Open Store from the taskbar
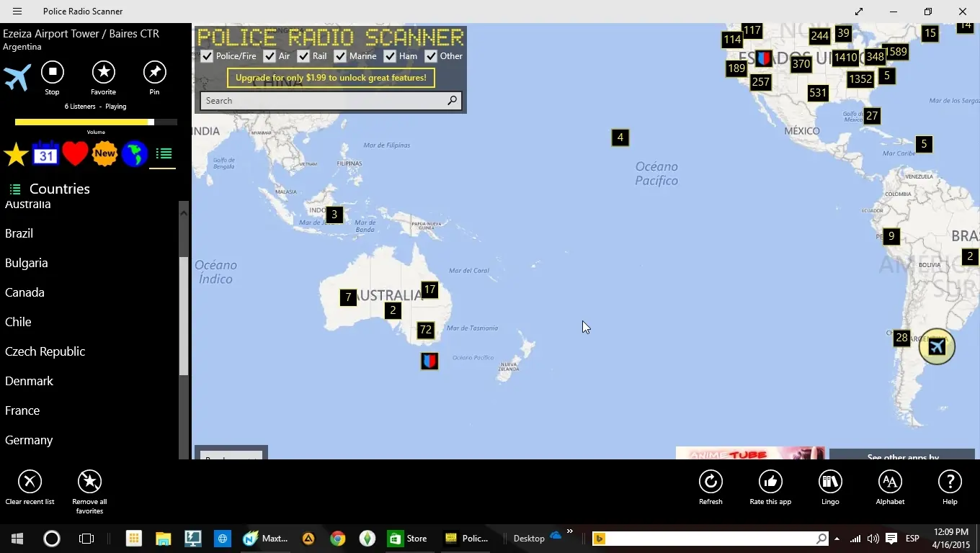 (x=409, y=539)
